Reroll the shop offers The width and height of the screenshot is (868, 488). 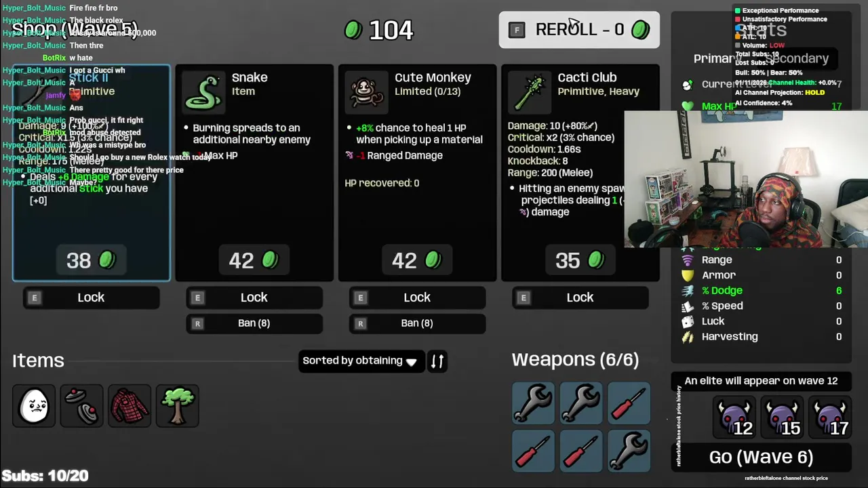[579, 30]
